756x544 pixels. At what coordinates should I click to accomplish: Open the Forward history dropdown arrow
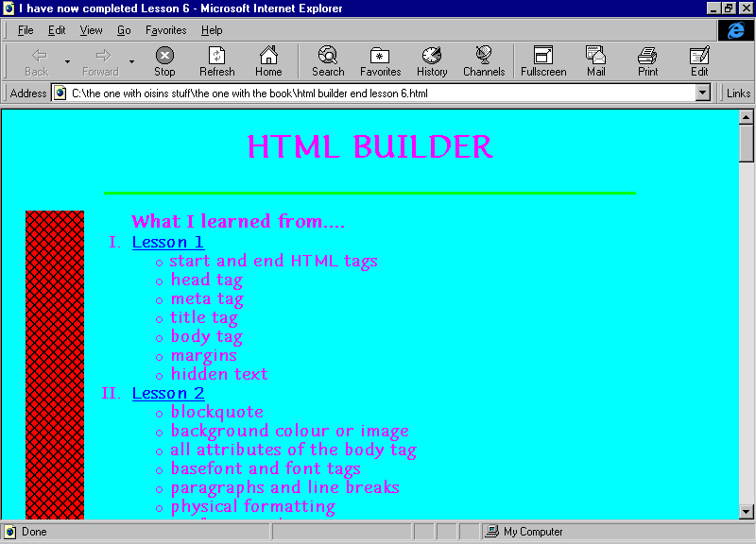point(131,61)
